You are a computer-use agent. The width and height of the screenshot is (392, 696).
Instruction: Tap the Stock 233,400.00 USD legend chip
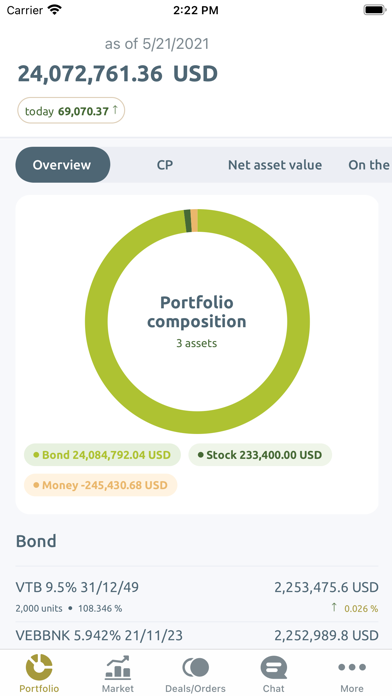(x=260, y=455)
